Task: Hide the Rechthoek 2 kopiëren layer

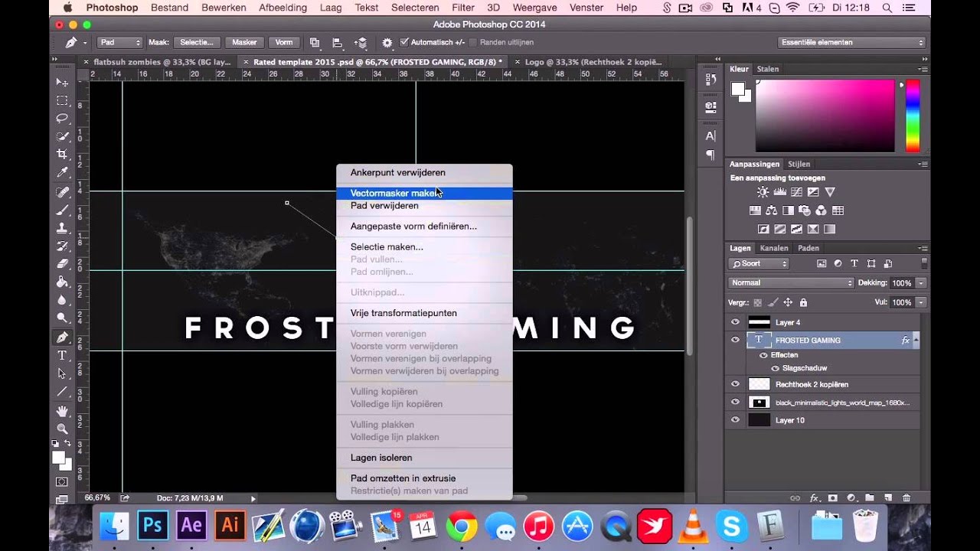Action: (736, 384)
